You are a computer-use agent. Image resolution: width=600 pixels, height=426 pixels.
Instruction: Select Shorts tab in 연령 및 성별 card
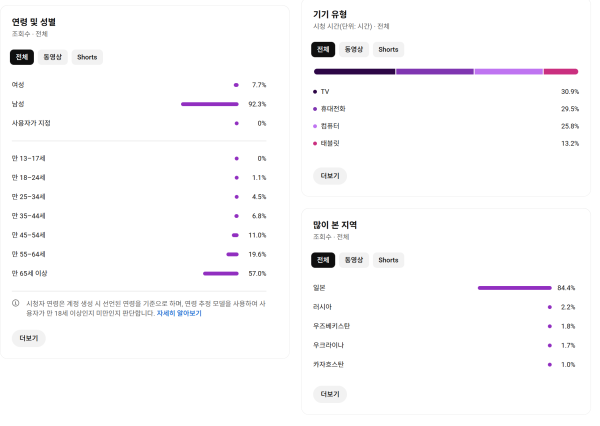point(87,57)
